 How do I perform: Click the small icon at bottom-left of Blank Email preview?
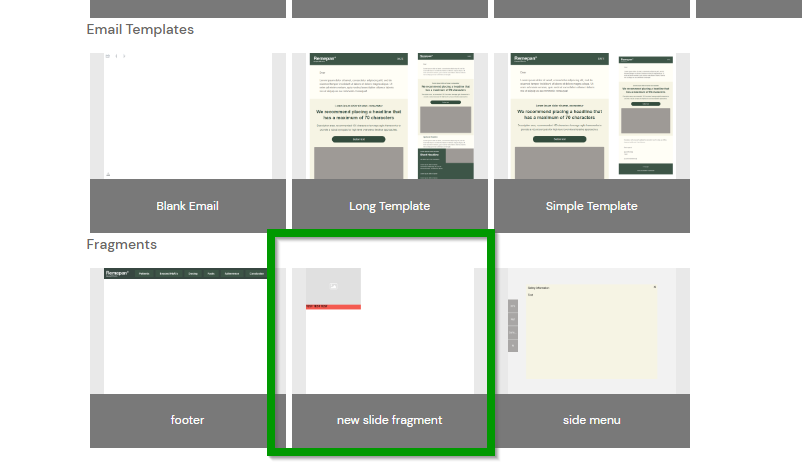109,174
